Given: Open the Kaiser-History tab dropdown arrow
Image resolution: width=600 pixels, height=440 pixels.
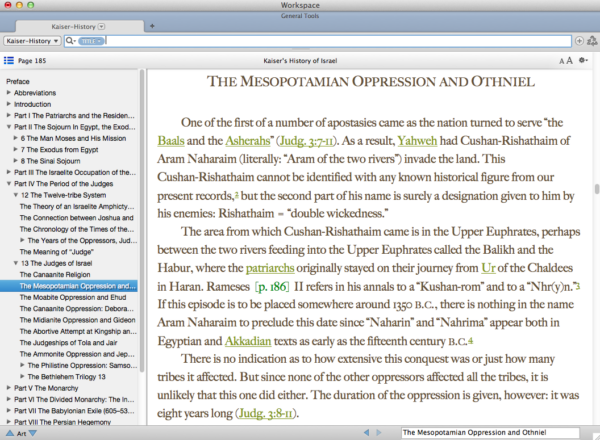Looking at the screenshot, I should click(x=101, y=26).
